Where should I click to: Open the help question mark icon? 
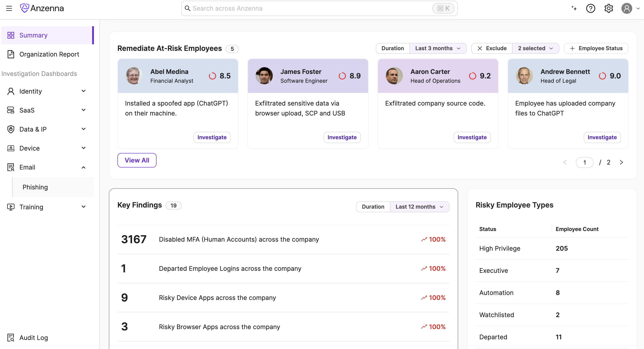point(590,8)
